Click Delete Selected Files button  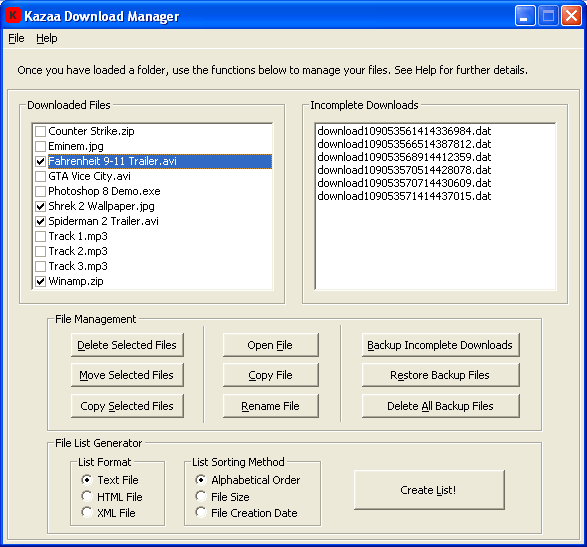[127, 345]
